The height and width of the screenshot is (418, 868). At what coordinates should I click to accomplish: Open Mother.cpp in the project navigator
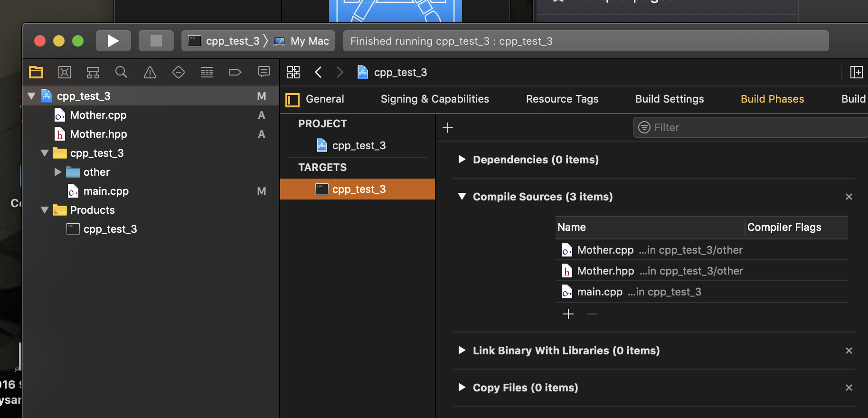point(98,115)
